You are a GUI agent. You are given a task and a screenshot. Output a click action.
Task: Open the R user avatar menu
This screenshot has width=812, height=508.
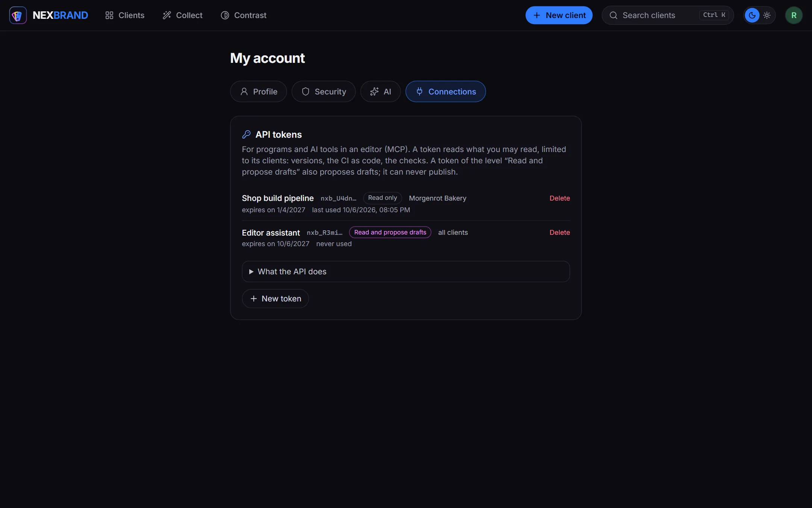(x=794, y=15)
